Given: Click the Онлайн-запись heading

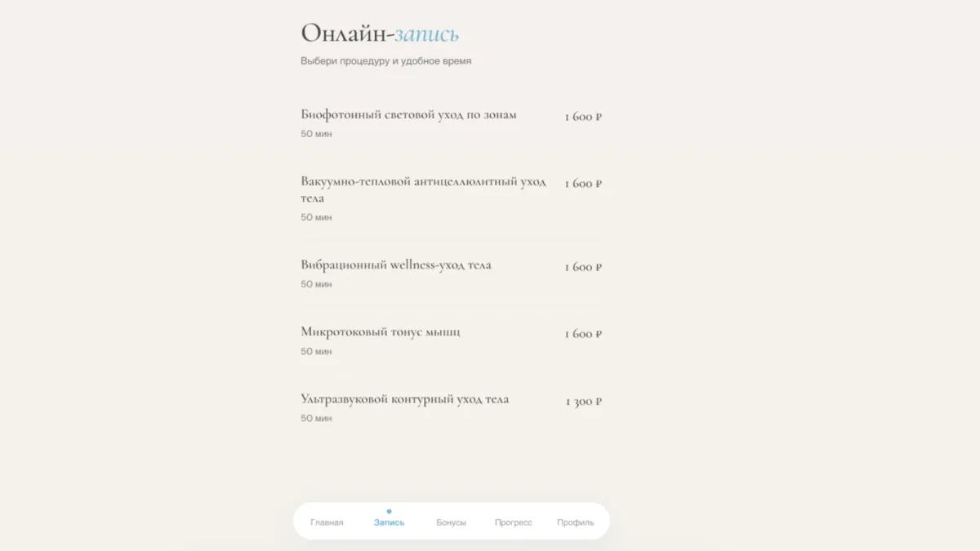Looking at the screenshot, I should pyautogui.click(x=380, y=33).
